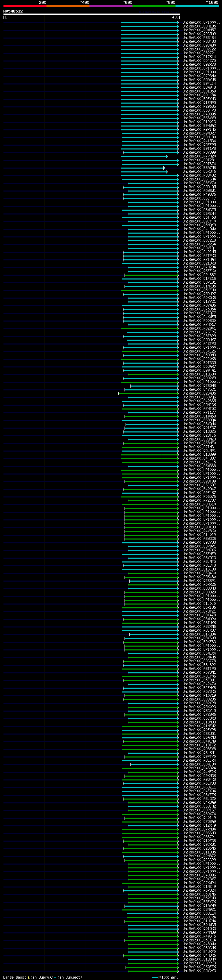Select the UniRef100_Q2BQH8 label

tap(199, 386)
